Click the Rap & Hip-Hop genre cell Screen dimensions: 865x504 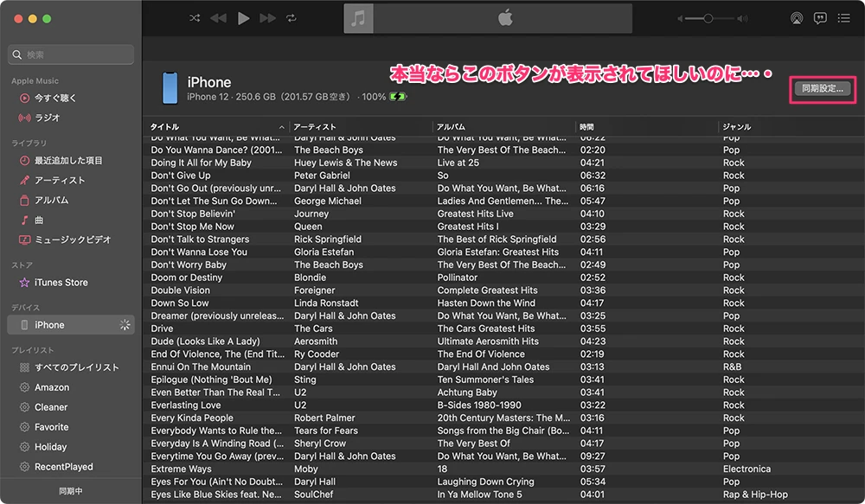(x=755, y=494)
